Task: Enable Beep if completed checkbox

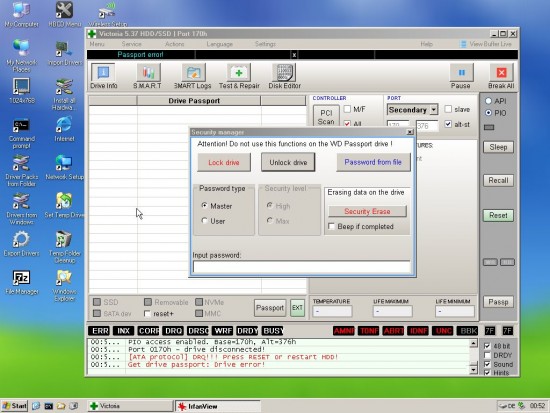Action: [x=331, y=226]
